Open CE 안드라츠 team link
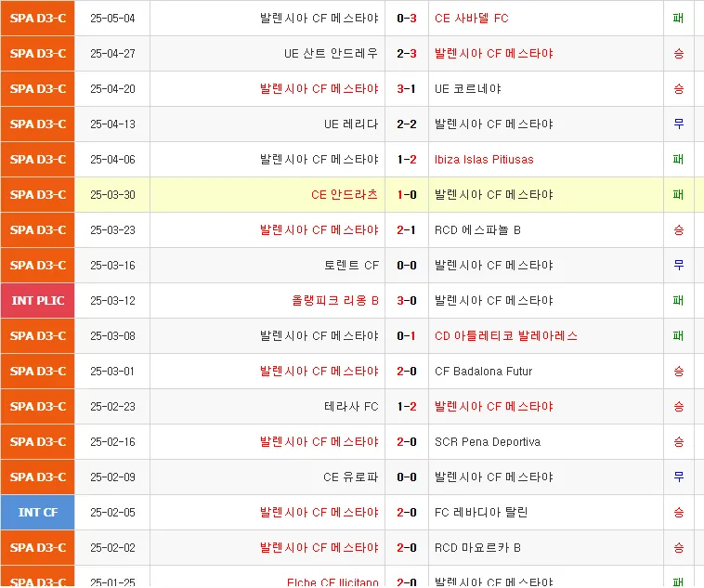704x588 pixels. 345,194
